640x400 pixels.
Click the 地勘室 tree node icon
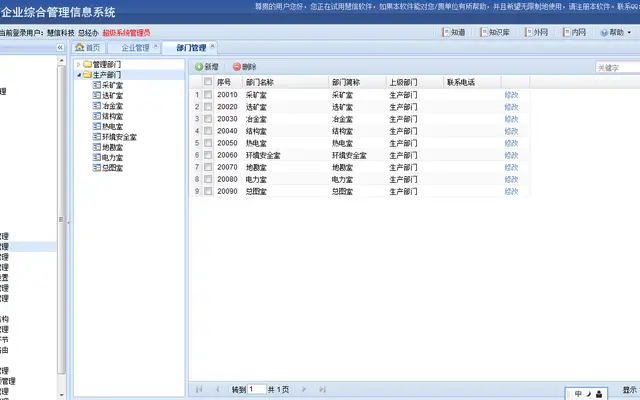pyautogui.click(x=97, y=147)
